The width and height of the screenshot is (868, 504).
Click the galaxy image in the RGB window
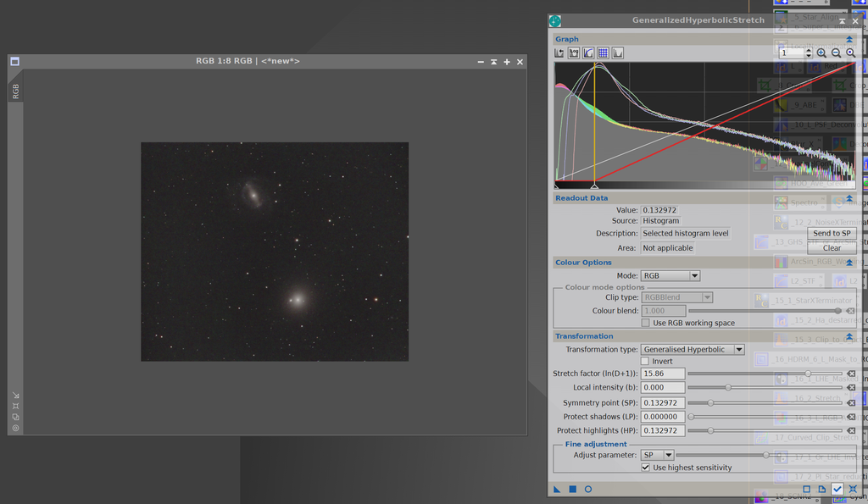point(275,252)
